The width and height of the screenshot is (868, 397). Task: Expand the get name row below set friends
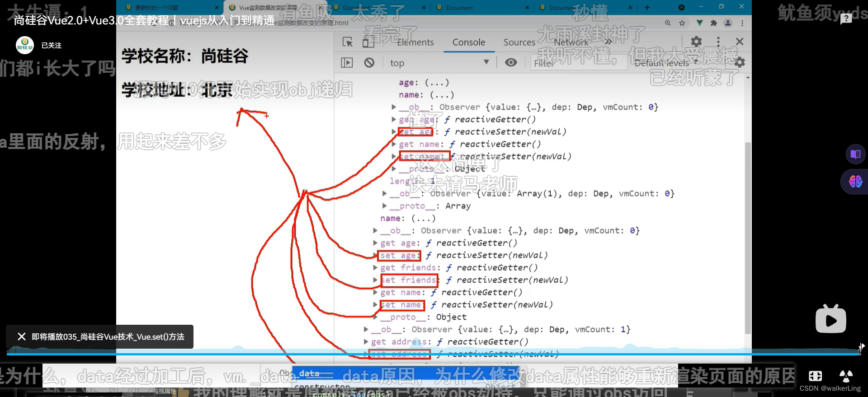[x=375, y=293]
